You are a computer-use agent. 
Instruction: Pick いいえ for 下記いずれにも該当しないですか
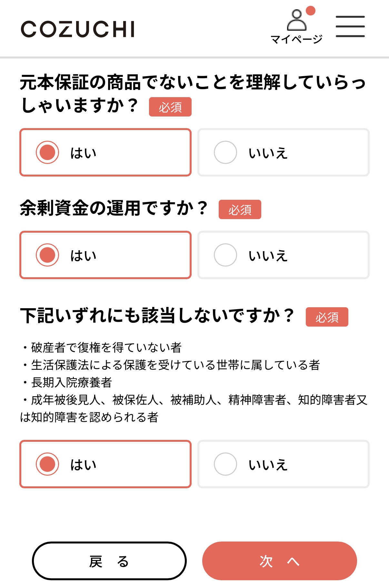283,464
